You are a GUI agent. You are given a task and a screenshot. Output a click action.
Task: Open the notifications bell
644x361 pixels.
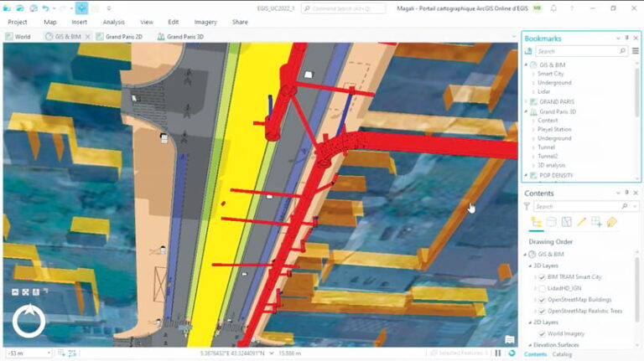pos(553,8)
